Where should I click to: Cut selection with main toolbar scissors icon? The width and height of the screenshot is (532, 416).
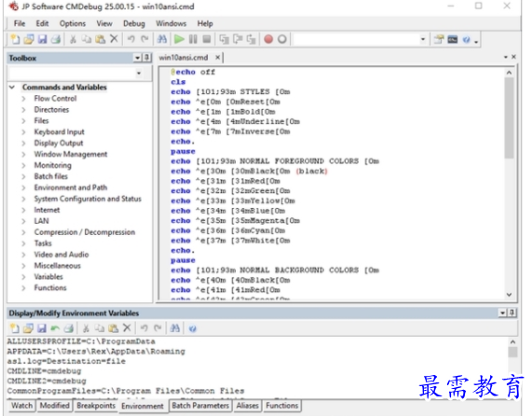tap(73, 39)
